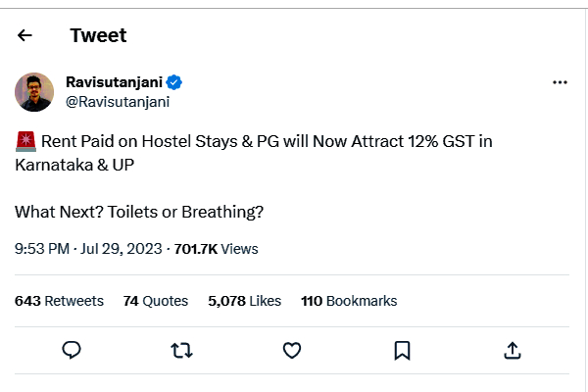The width and height of the screenshot is (588, 392).
Task: Click the Ravisutanjani display name
Action: tap(113, 81)
